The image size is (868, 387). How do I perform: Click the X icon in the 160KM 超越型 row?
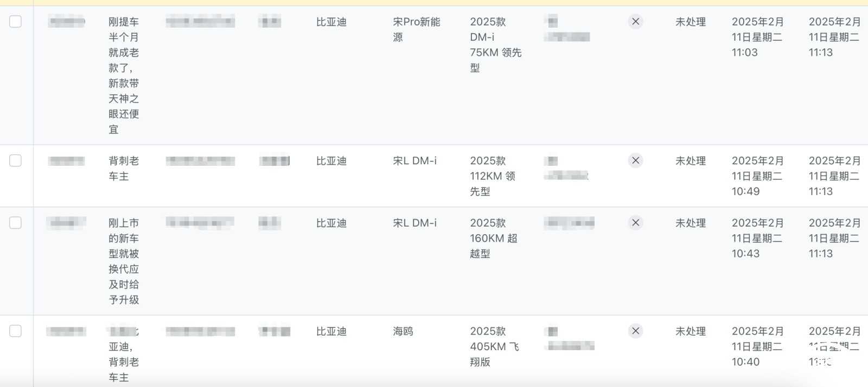(x=635, y=223)
